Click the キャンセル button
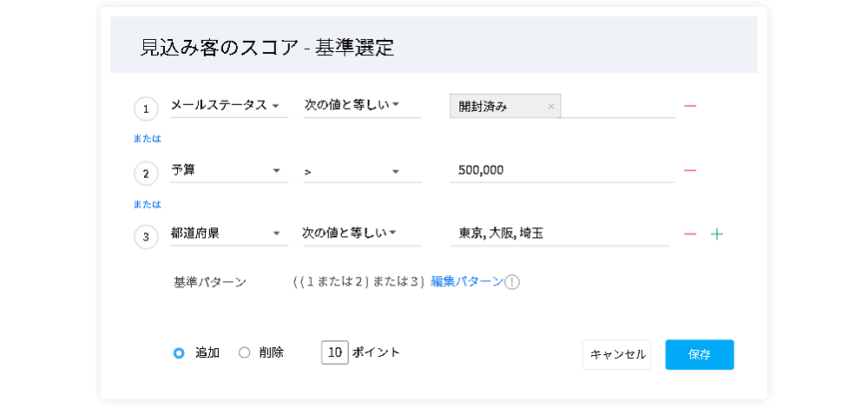 tap(616, 355)
